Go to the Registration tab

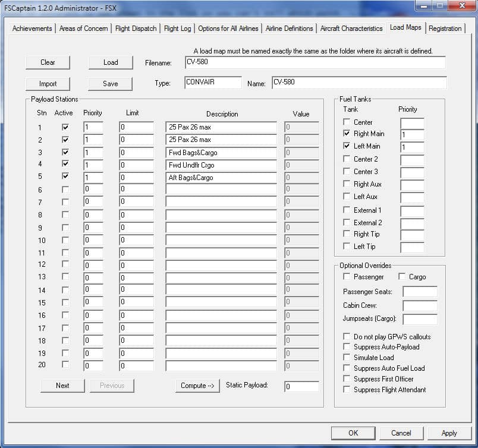445,29
